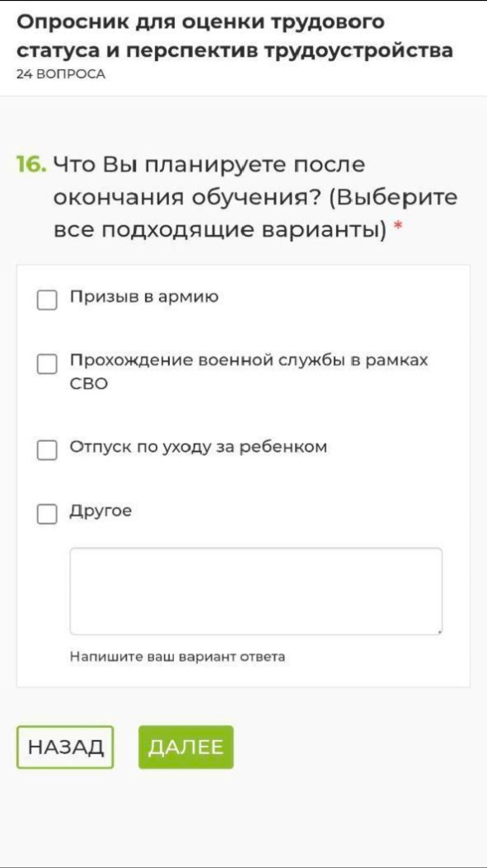Go back with the НАЗАД button
This screenshot has width=487, height=868.
[x=65, y=747]
